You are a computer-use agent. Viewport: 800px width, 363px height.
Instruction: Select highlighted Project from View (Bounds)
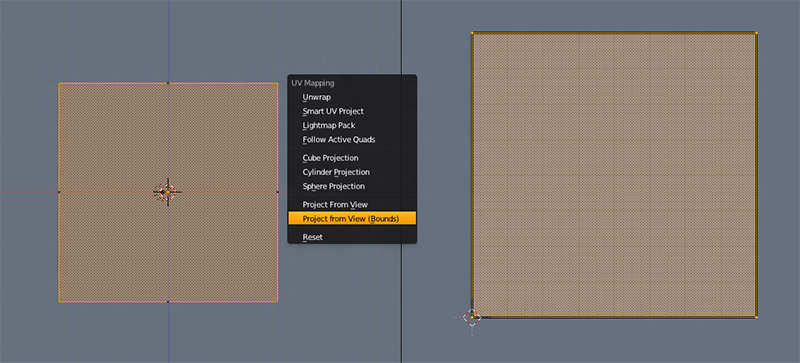pyautogui.click(x=352, y=219)
